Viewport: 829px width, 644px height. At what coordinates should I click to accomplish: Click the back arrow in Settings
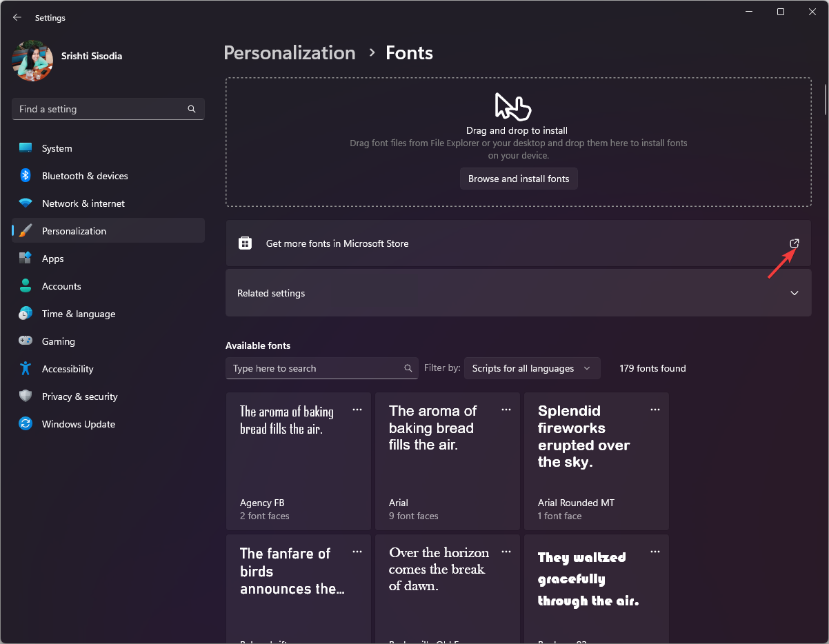tap(17, 17)
